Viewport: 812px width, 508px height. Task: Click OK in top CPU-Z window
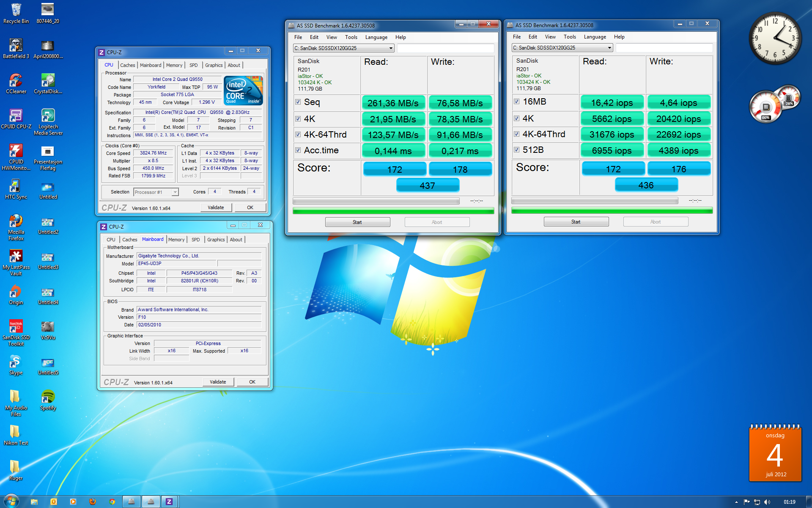[250, 207]
